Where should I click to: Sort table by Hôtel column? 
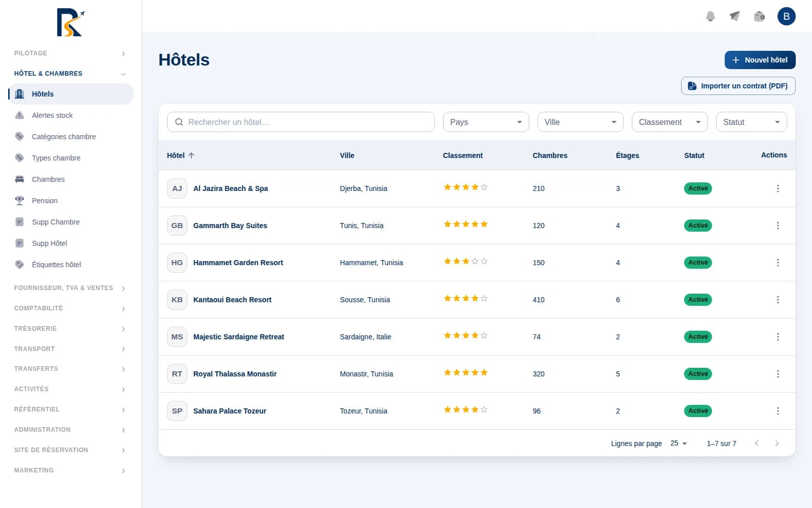(x=181, y=155)
